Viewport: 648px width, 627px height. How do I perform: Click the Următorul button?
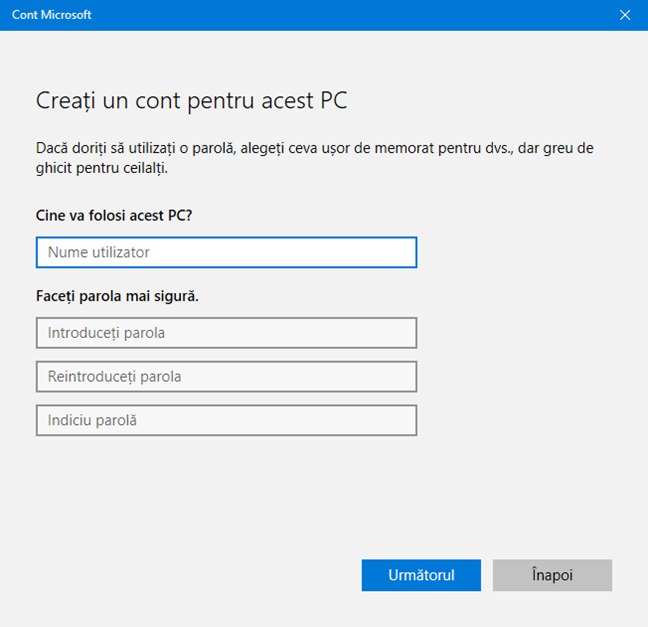pos(421,575)
